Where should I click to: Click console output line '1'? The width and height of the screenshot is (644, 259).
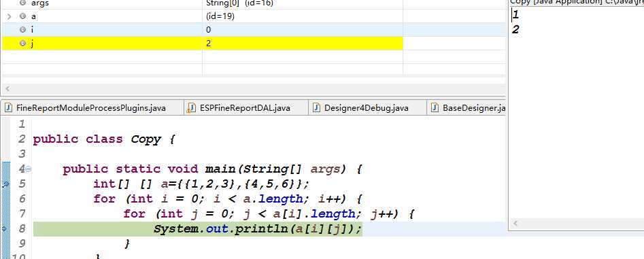(x=516, y=15)
